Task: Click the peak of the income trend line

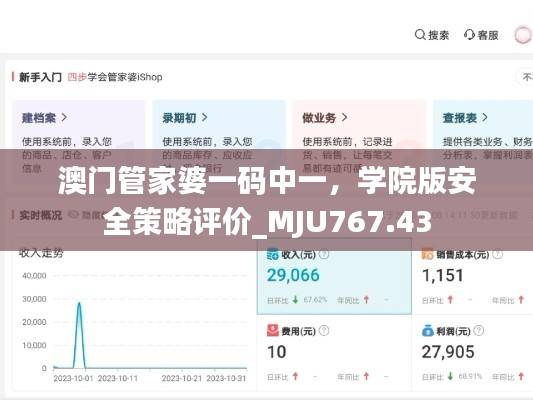Action: coord(79,302)
